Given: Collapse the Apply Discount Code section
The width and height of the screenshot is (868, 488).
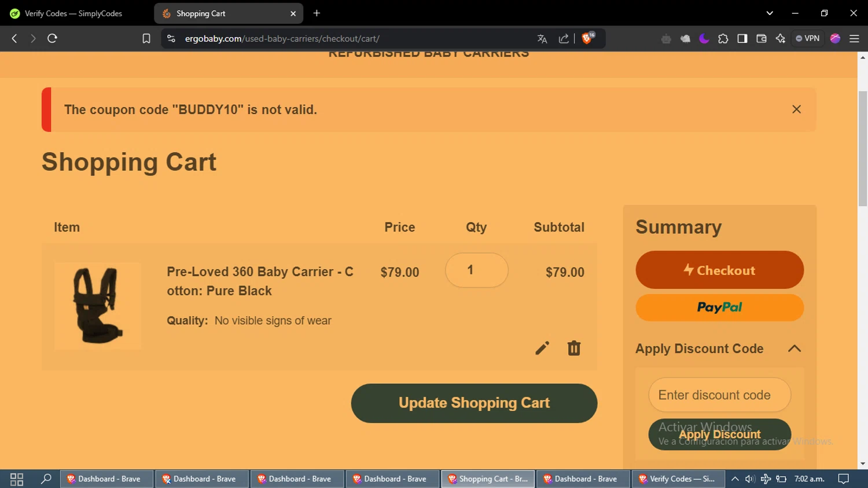Looking at the screenshot, I should 795,348.
